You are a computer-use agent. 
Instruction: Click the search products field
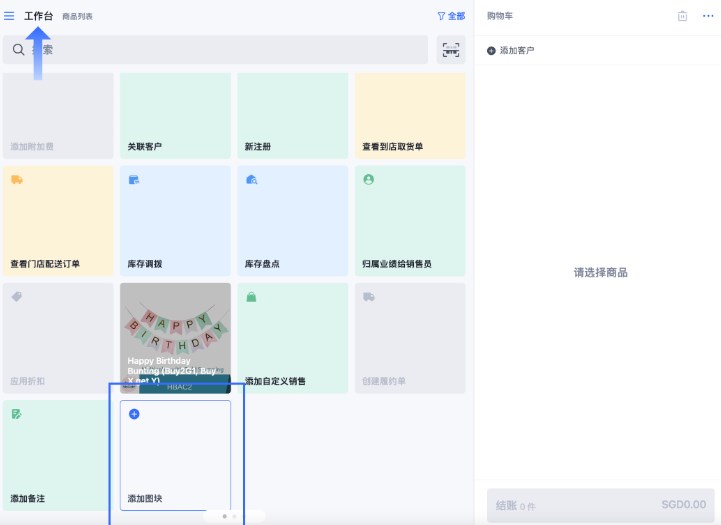(x=220, y=50)
